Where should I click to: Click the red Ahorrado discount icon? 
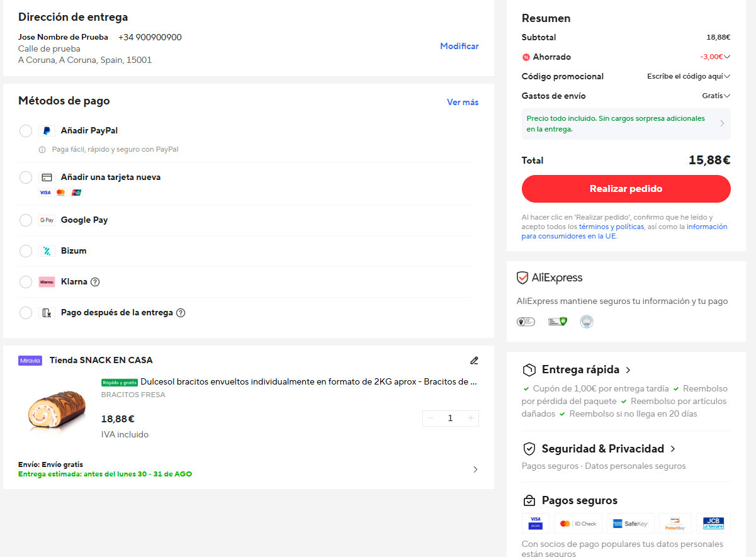pyautogui.click(x=526, y=57)
